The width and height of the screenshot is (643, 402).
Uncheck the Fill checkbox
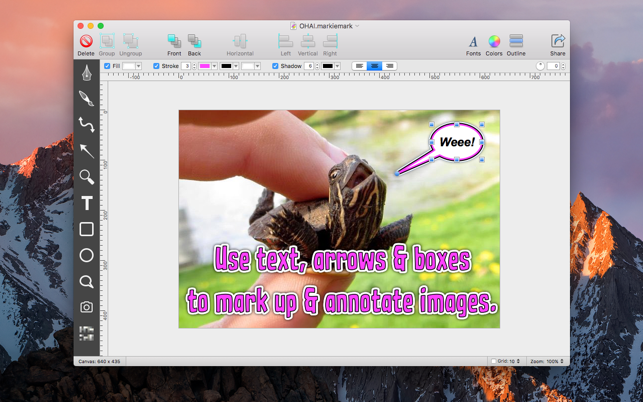107,66
